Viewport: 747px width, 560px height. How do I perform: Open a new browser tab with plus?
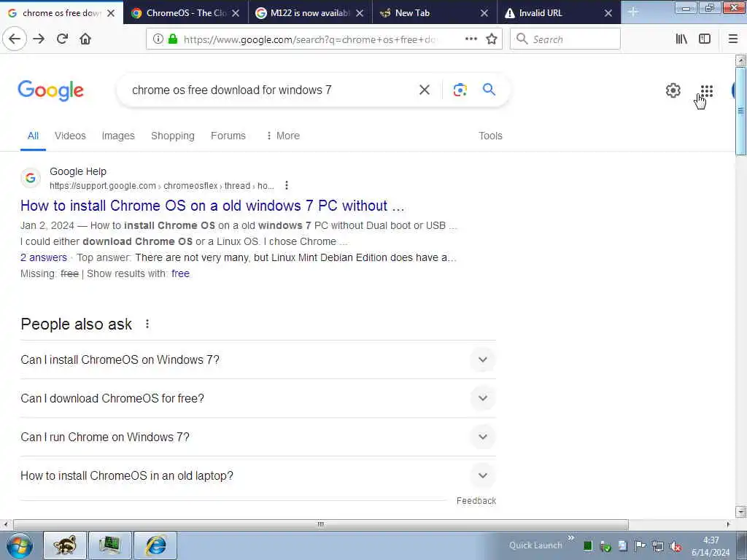(632, 12)
